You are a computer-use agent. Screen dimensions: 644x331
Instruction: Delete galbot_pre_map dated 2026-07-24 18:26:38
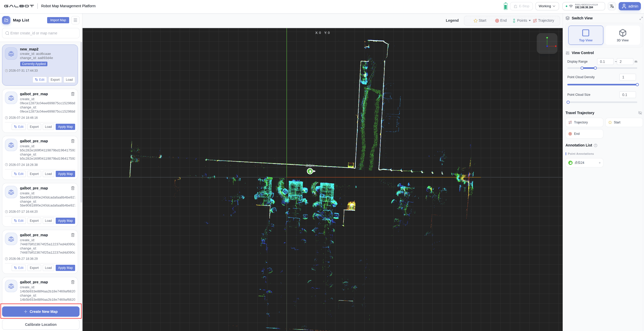pos(73,141)
